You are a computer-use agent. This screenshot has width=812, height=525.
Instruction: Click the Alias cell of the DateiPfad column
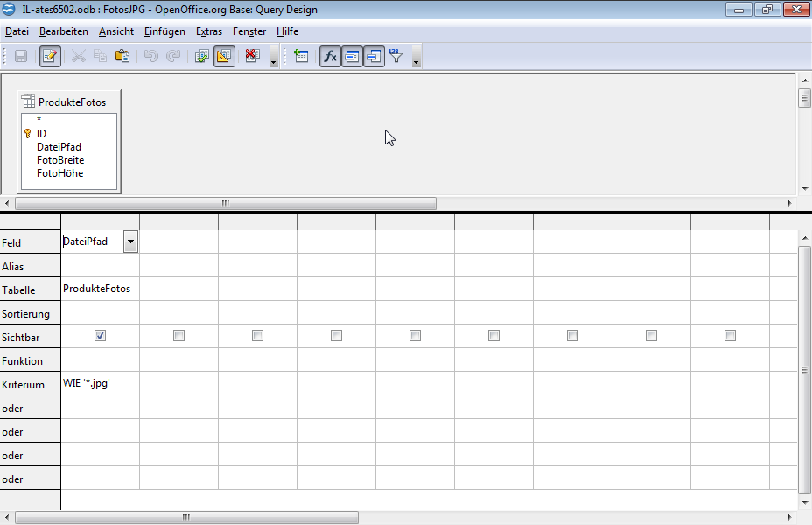click(x=100, y=265)
